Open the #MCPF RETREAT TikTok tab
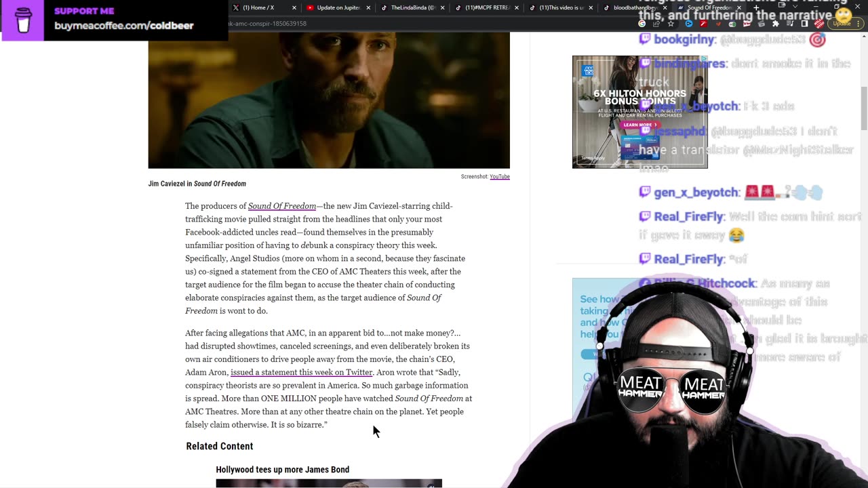Image resolution: width=868 pixels, height=488 pixels. tap(487, 7)
